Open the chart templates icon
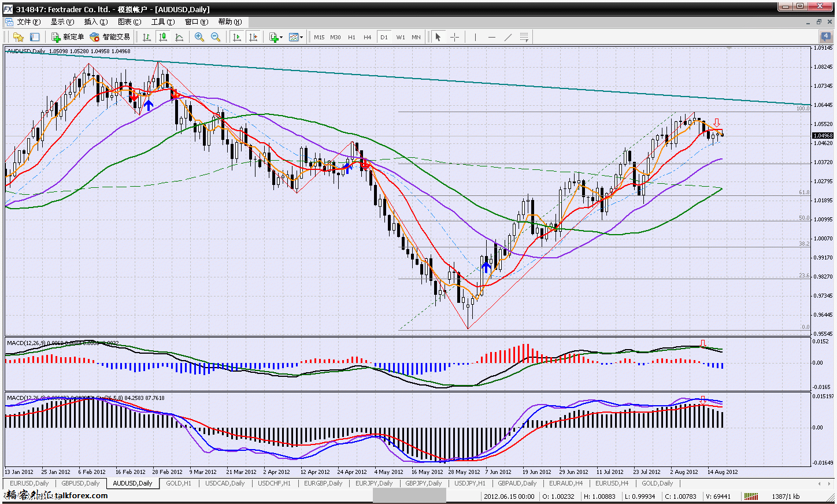The height and width of the screenshot is (504, 837). pyautogui.click(x=293, y=37)
